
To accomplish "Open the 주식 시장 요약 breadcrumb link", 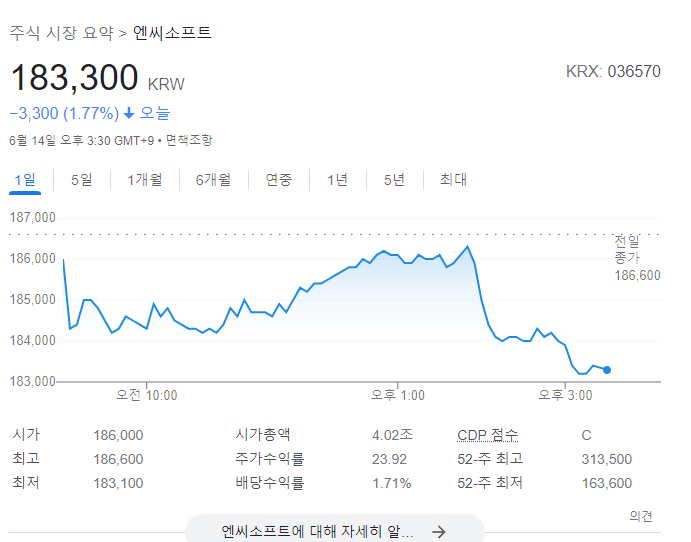I will pos(62,33).
